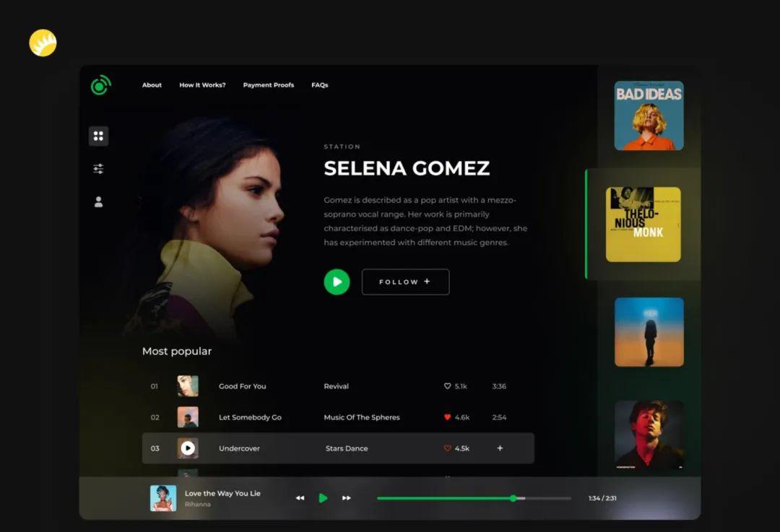Unlike the song Let Somebody Go
780x532 pixels.
[x=447, y=417]
